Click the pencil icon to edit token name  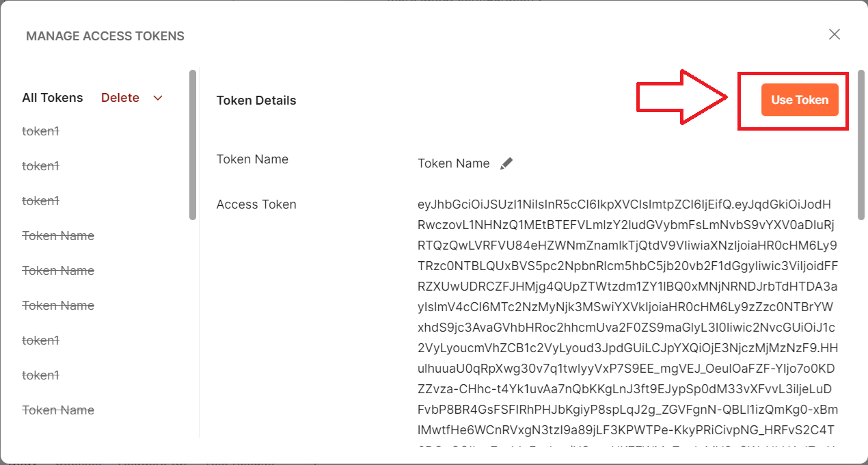point(506,163)
